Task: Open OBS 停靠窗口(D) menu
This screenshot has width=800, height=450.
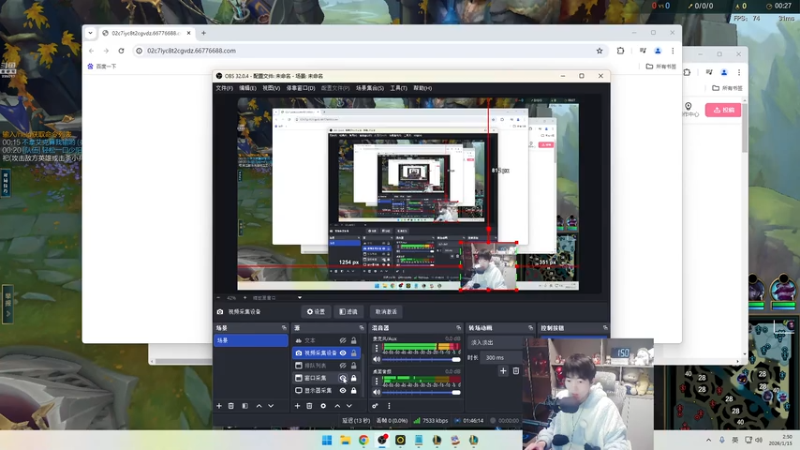Action: pyautogui.click(x=301, y=88)
